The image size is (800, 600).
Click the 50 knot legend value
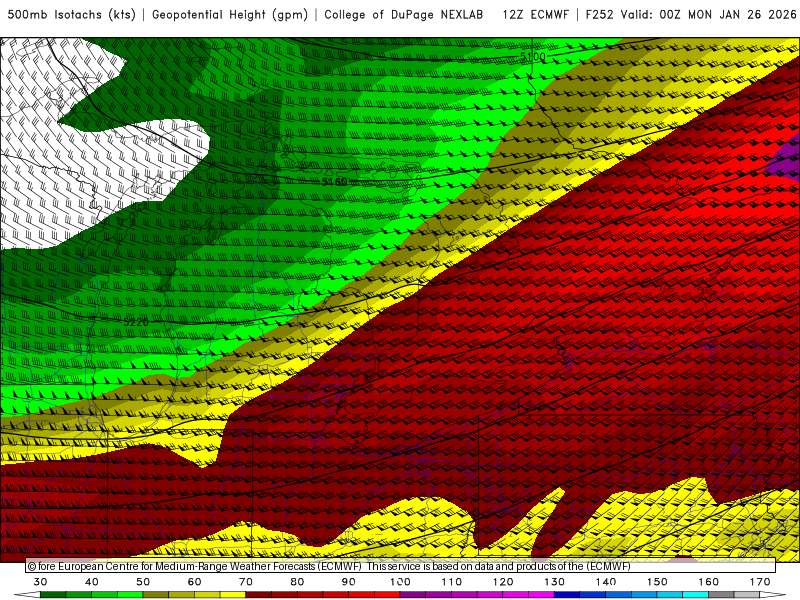click(143, 582)
